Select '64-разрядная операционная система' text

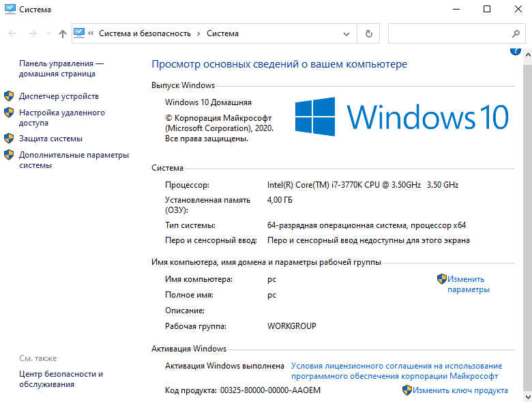pos(338,225)
